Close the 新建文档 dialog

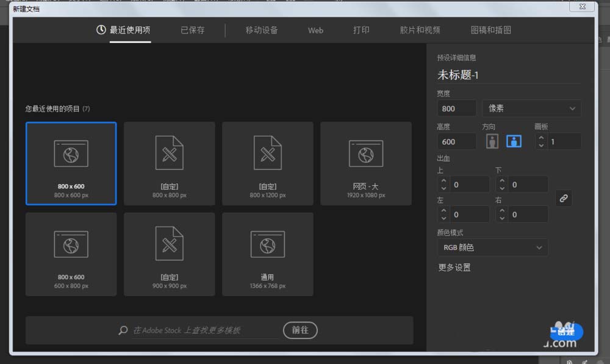click(x=583, y=7)
